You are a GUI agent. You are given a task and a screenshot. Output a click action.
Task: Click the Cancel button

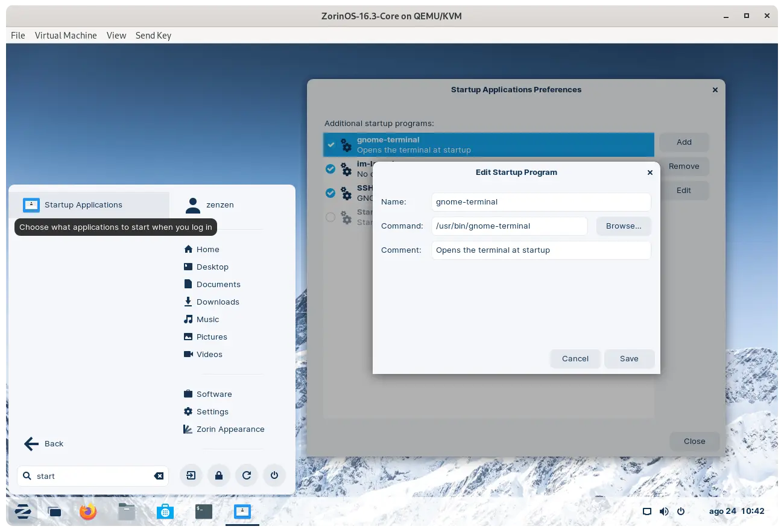[x=575, y=358]
